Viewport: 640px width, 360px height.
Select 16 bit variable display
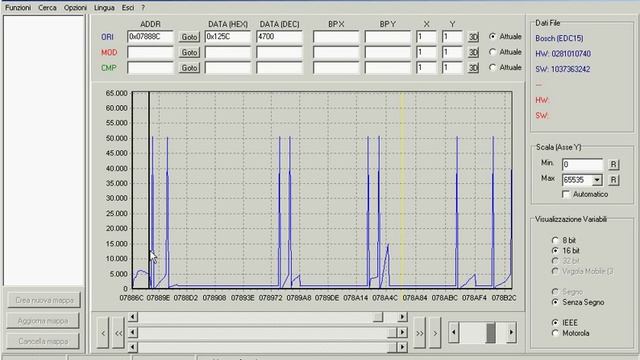(x=555, y=250)
